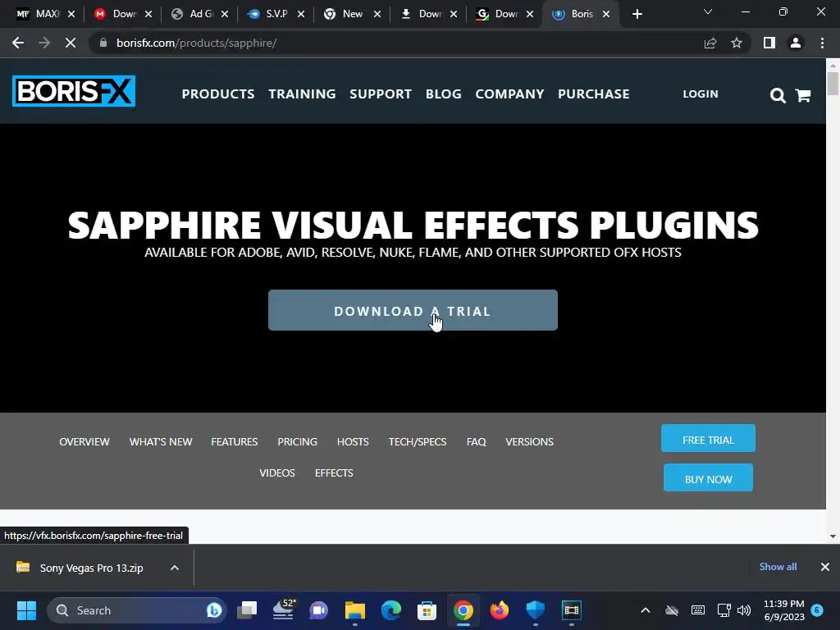The width and height of the screenshot is (840, 630).
Task: Close the downloads bar
Action: [825, 567]
